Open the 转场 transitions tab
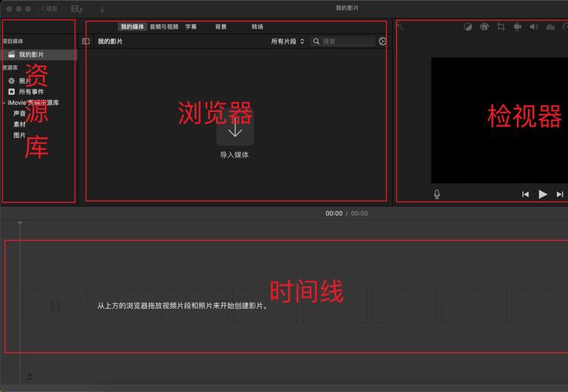 point(257,27)
